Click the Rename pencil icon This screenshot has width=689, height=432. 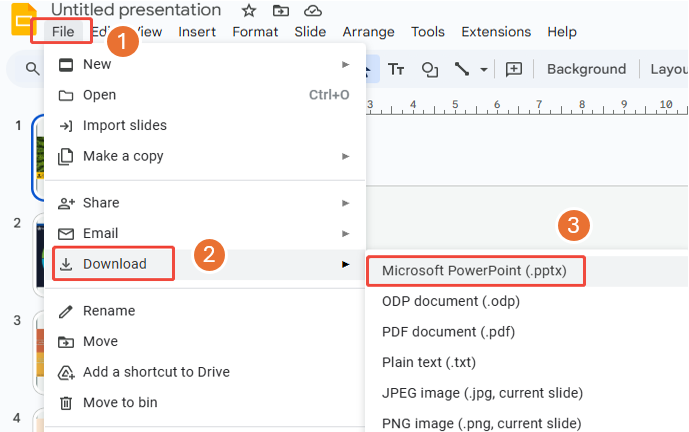click(66, 312)
